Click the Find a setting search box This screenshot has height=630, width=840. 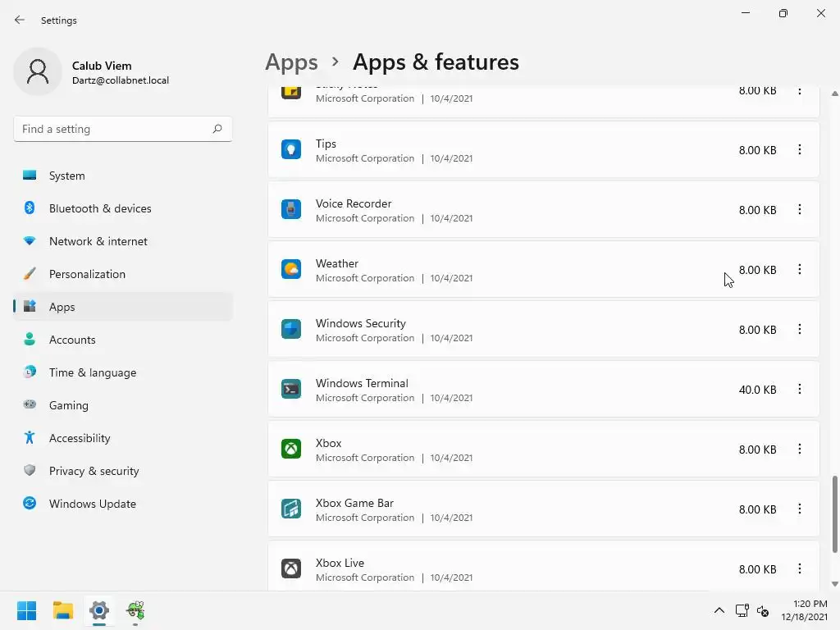pos(113,129)
